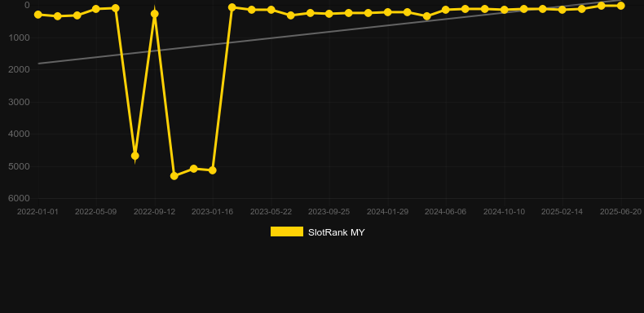
Task: Select the data point above 2022-05-09 label
Action: (96, 9)
